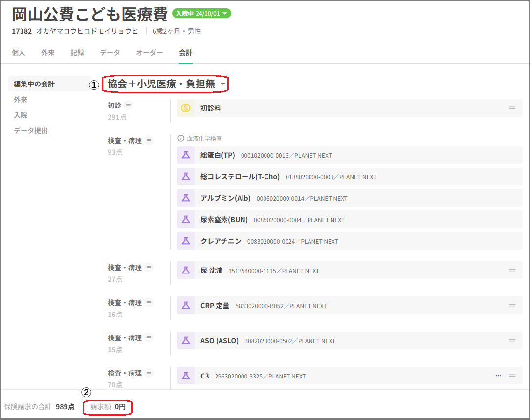
Task: Click the minus button next to 検査・病理 16点
Action: [x=149, y=302]
